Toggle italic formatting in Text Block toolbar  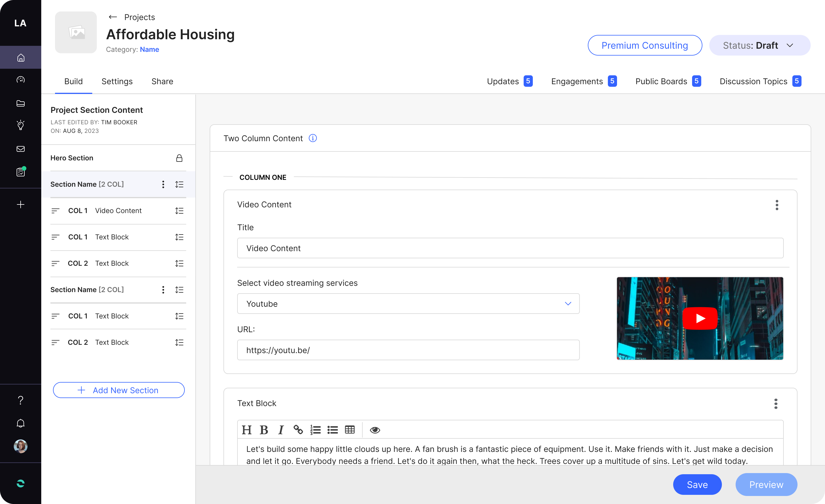pyautogui.click(x=280, y=429)
